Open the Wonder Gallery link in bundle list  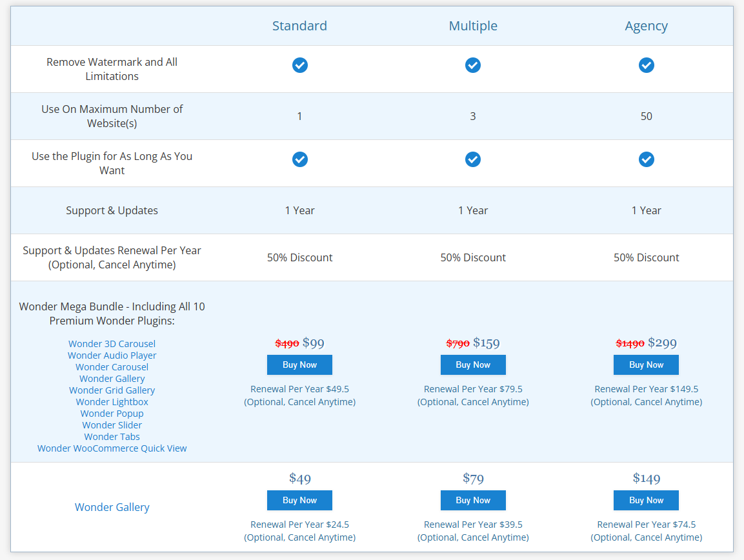click(x=112, y=379)
